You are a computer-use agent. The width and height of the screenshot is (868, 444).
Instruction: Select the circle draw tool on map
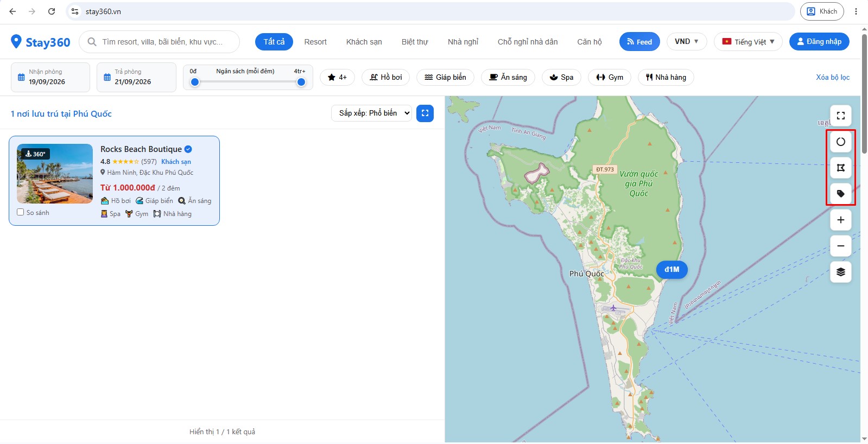click(841, 142)
